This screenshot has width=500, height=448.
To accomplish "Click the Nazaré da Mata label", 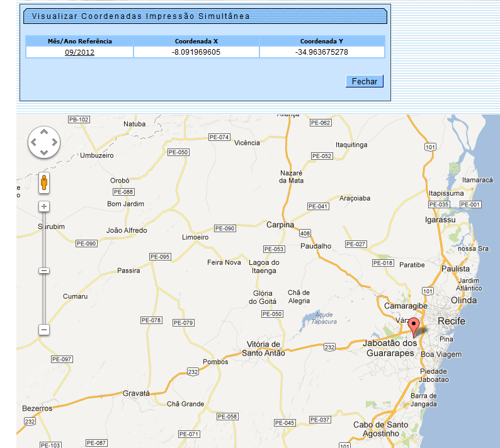I will click(291, 177).
